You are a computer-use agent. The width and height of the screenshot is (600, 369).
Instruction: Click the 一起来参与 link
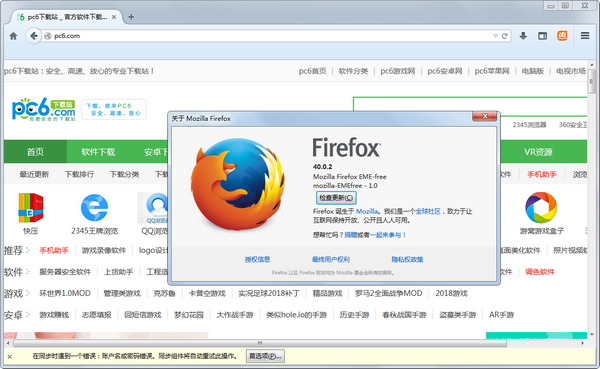pyautogui.click(x=386, y=235)
